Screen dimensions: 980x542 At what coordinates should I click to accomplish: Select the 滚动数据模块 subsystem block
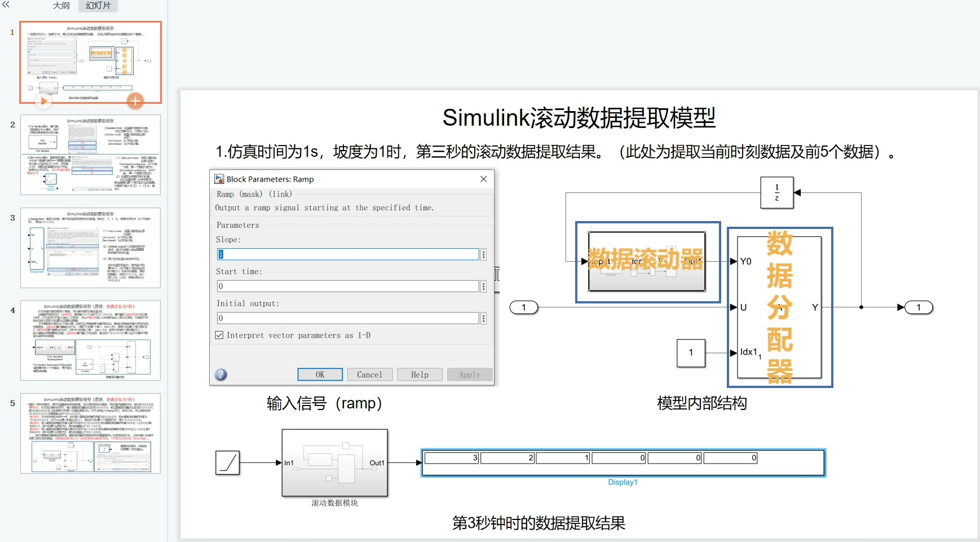(x=335, y=463)
